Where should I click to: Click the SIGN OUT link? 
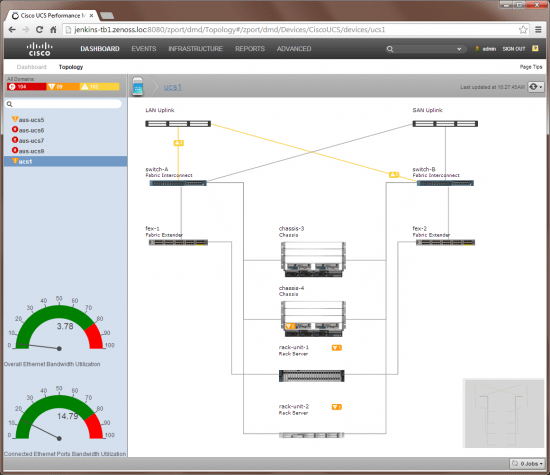pyautogui.click(x=514, y=49)
